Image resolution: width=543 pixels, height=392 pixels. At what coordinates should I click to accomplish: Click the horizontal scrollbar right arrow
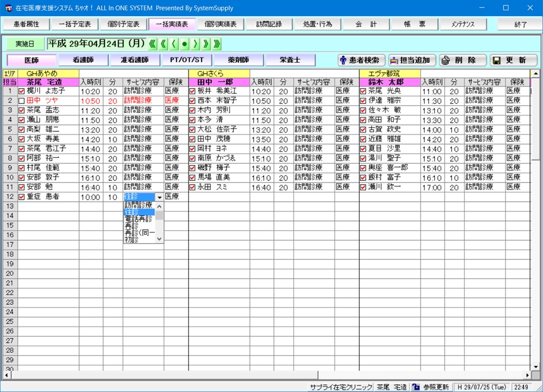(527, 375)
